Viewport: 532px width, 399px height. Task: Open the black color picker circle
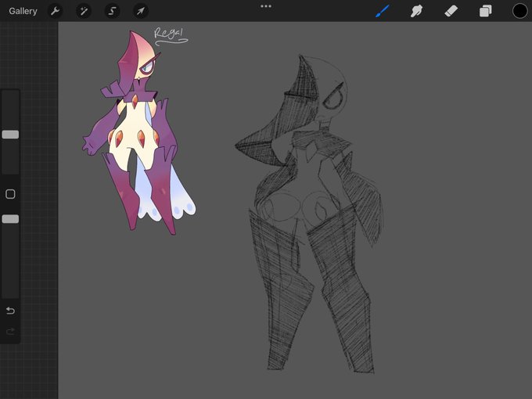click(519, 11)
